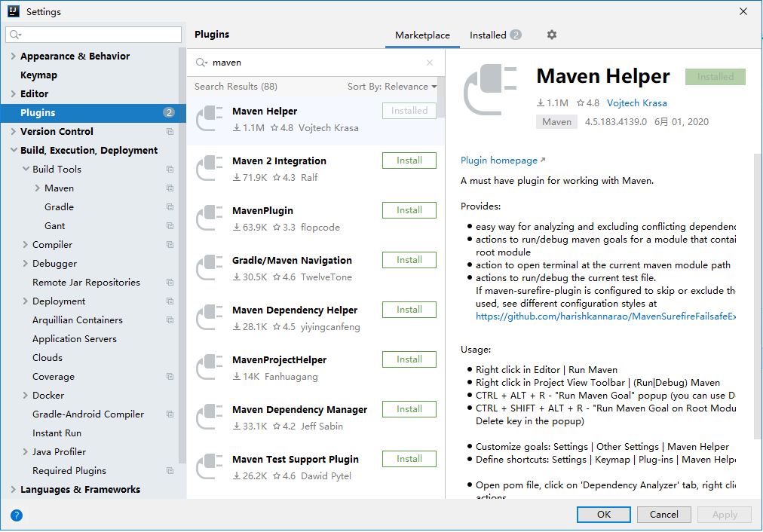Image resolution: width=763 pixels, height=532 pixels.
Task: Install the Maven Dependency Helper plugin
Action: tap(409, 310)
